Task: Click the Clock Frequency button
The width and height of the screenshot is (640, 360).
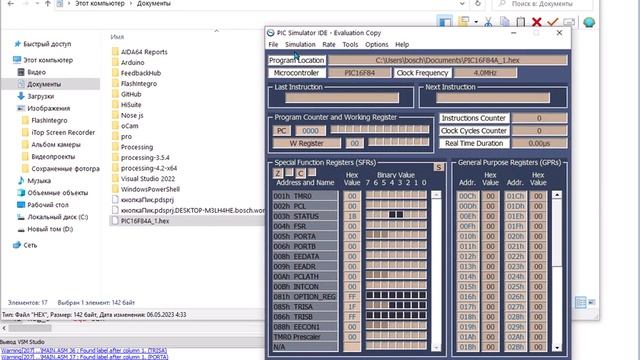Action: click(422, 73)
